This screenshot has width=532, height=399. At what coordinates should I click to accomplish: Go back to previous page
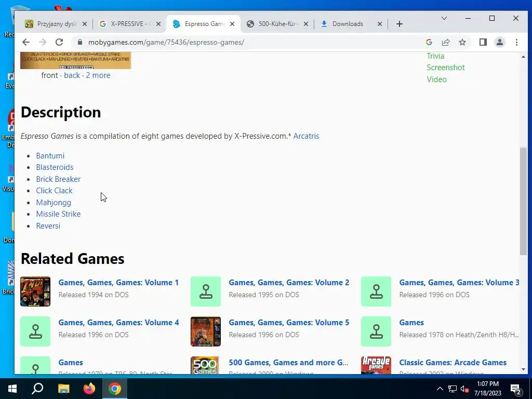(x=26, y=42)
